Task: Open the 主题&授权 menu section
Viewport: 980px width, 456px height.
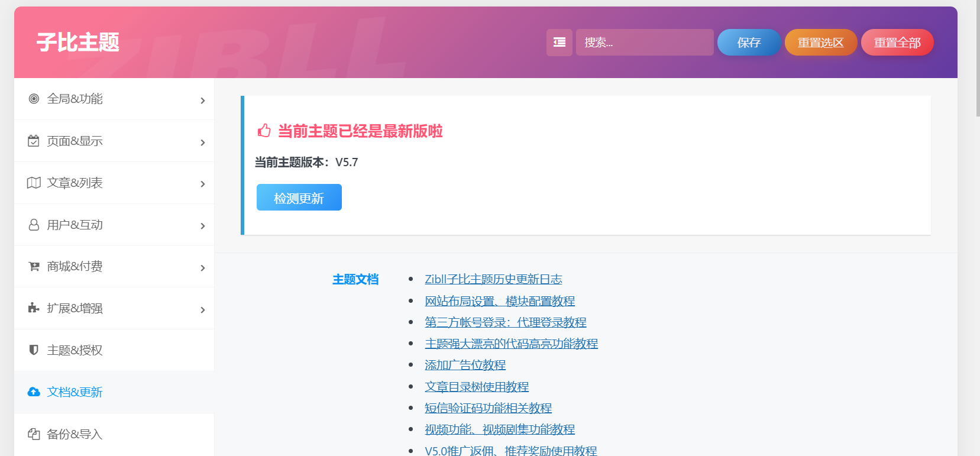Action: pyautogui.click(x=75, y=350)
